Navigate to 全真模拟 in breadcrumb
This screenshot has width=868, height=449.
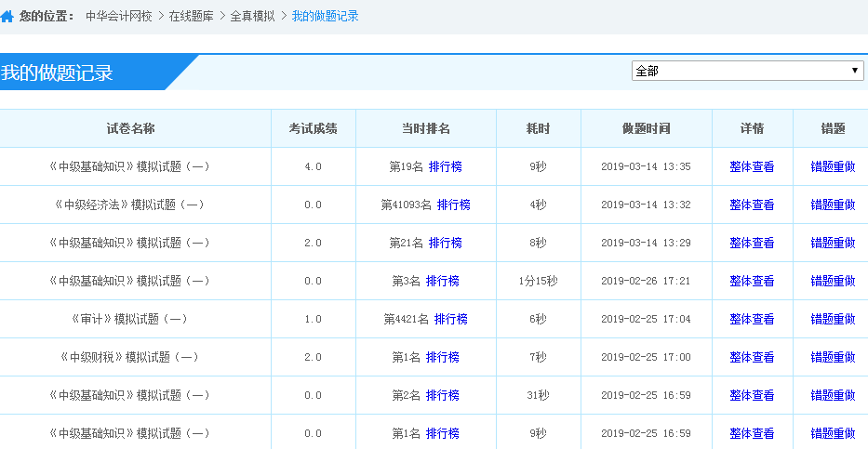pyautogui.click(x=252, y=17)
